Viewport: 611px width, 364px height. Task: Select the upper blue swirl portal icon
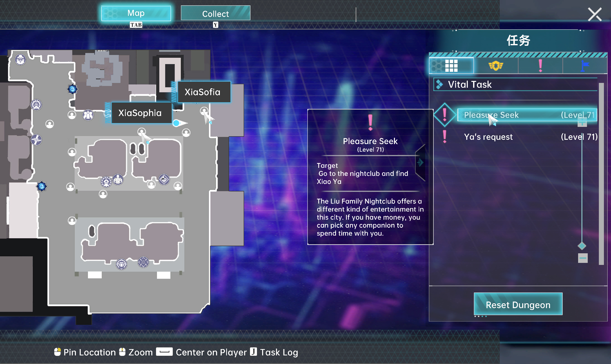pyautogui.click(x=72, y=89)
